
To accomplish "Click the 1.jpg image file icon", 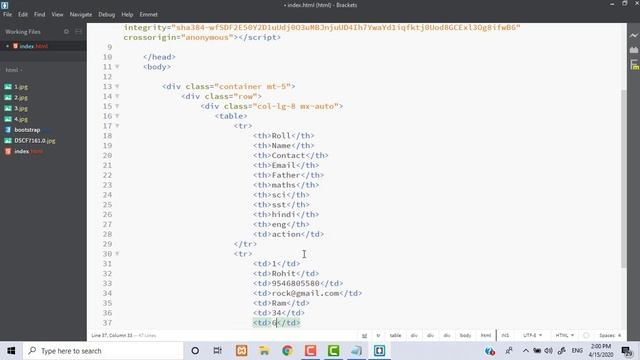I will [8, 87].
